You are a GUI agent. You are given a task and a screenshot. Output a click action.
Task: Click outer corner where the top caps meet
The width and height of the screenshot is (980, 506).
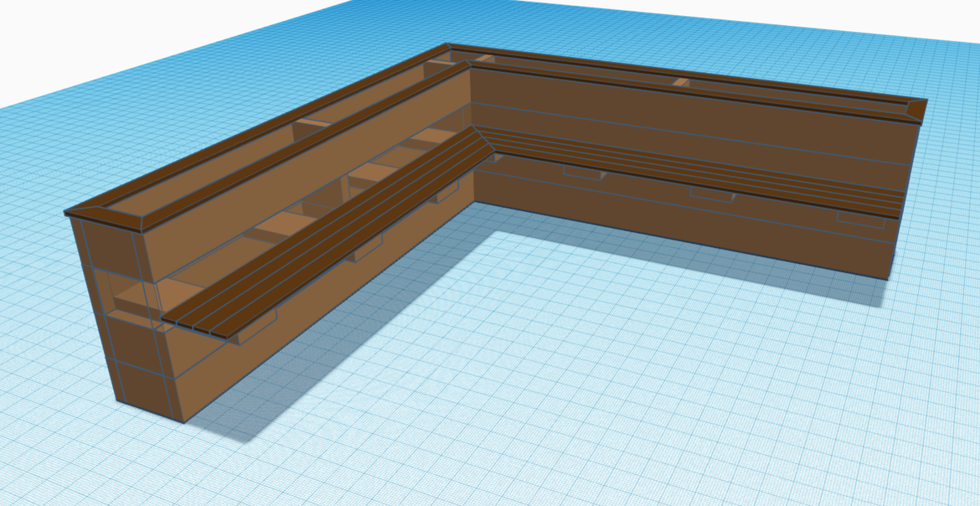(x=451, y=48)
